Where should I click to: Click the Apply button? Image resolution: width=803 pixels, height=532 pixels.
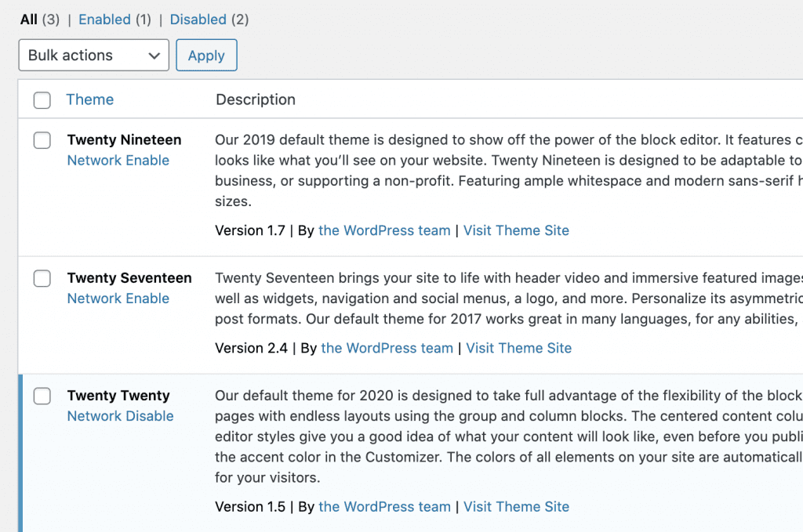pyautogui.click(x=206, y=55)
